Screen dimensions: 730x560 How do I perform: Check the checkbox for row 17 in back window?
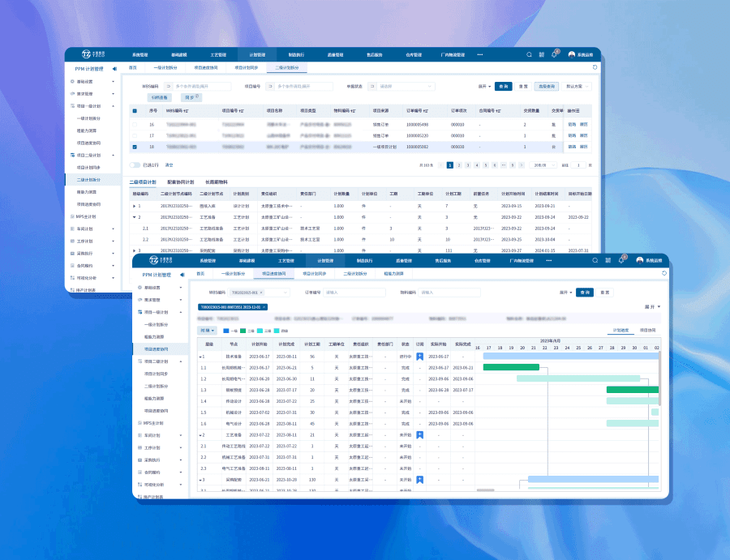click(x=135, y=136)
